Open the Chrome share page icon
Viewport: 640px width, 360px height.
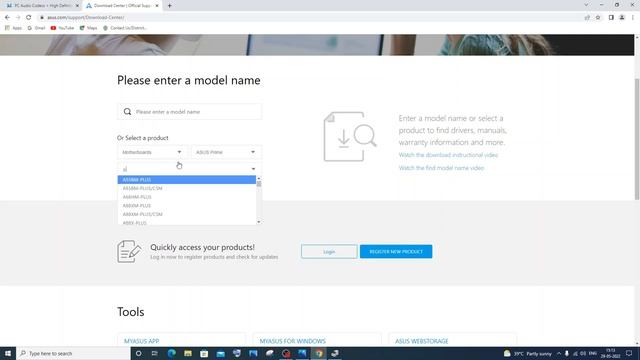click(x=587, y=18)
